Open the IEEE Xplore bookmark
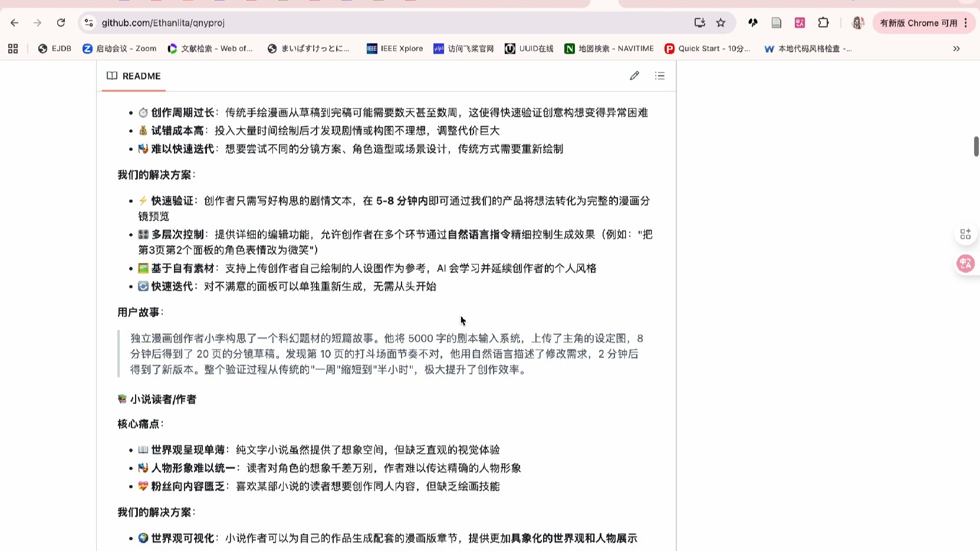This screenshot has width=980, height=551. pos(394,48)
